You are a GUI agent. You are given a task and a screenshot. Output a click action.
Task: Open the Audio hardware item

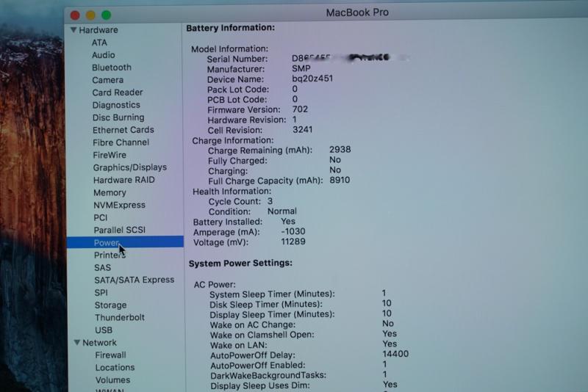click(104, 55)
